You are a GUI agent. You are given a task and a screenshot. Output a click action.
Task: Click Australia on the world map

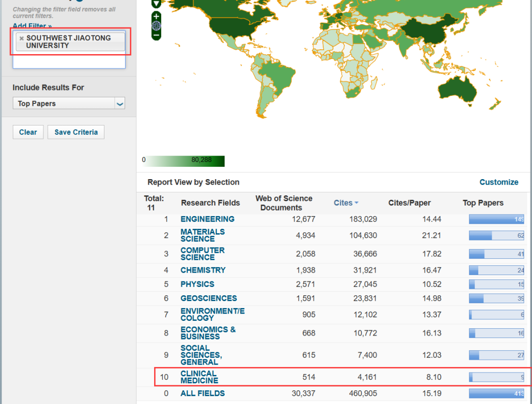point(458,89)
